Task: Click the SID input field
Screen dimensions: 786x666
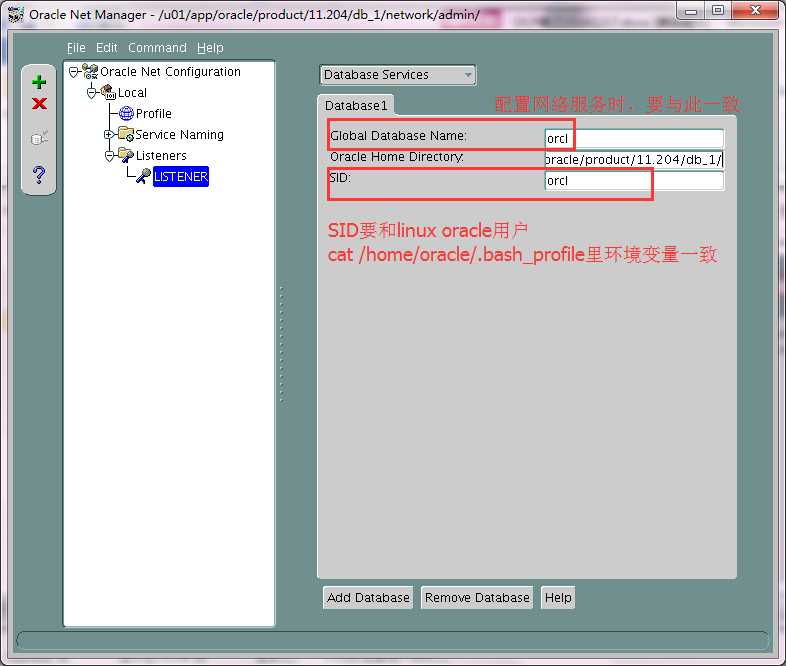Action: click(x=634, y=180)
